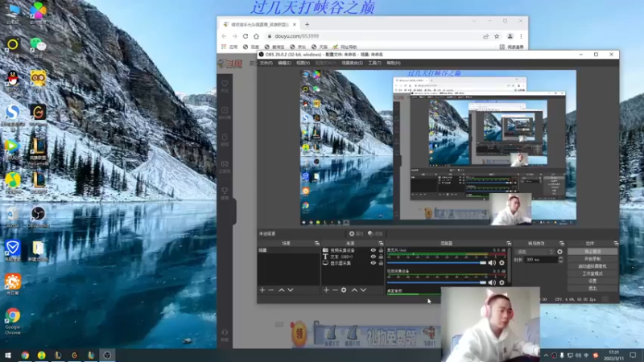
Task: Mute the 麦克风/Aux channel
Action: click(492, 263)
